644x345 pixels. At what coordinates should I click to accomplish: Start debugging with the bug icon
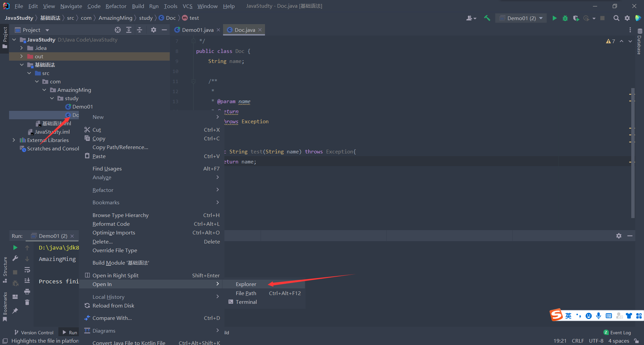pos(565,18)
